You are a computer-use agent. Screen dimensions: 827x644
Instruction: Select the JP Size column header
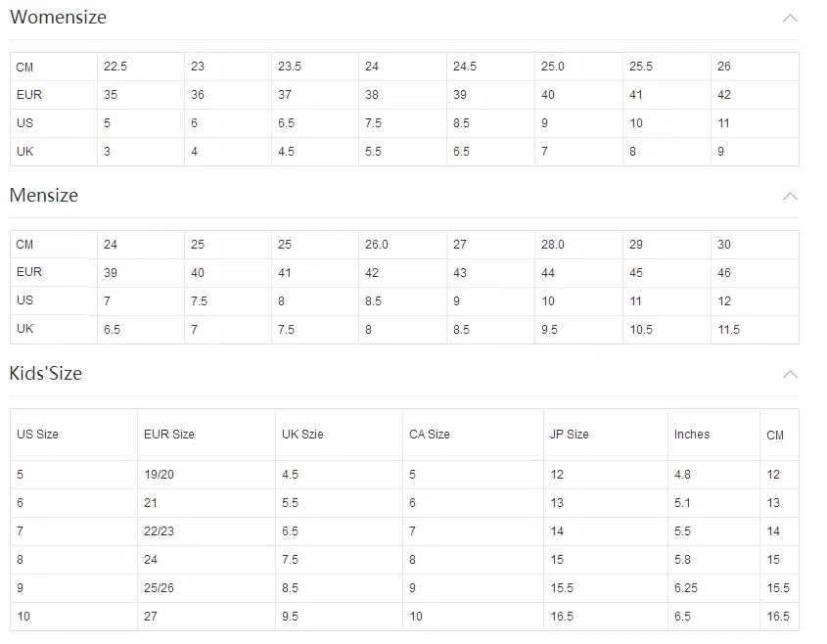coord(569,435)
